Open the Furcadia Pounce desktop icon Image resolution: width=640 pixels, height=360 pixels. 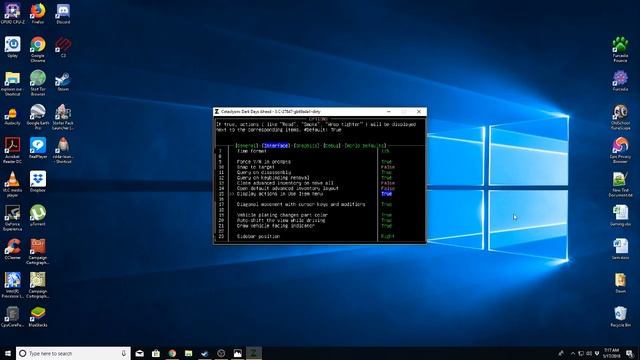pyautogui.click(x=620, y=49)
